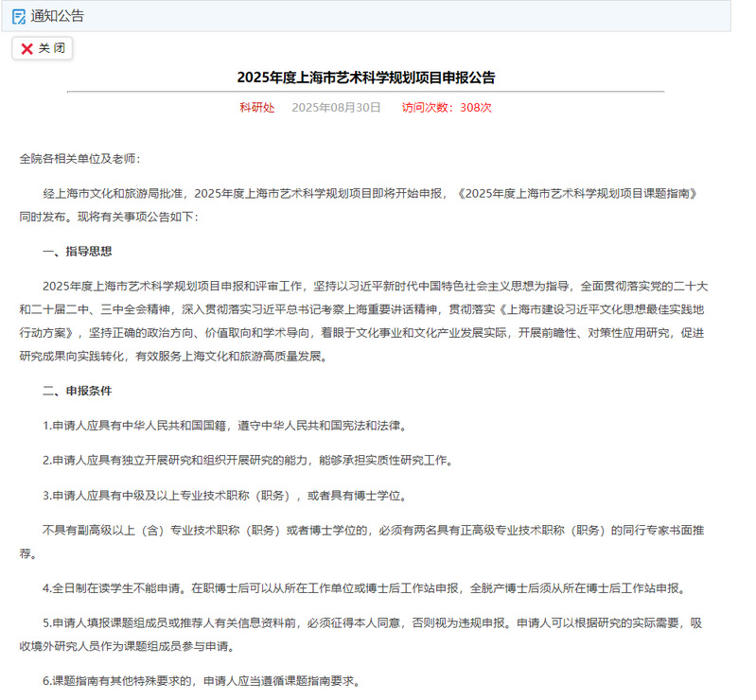The width and height of the screenshot is (756, 700).
Task: Select the 通知公告 header title
Action: tap(57, 16)
